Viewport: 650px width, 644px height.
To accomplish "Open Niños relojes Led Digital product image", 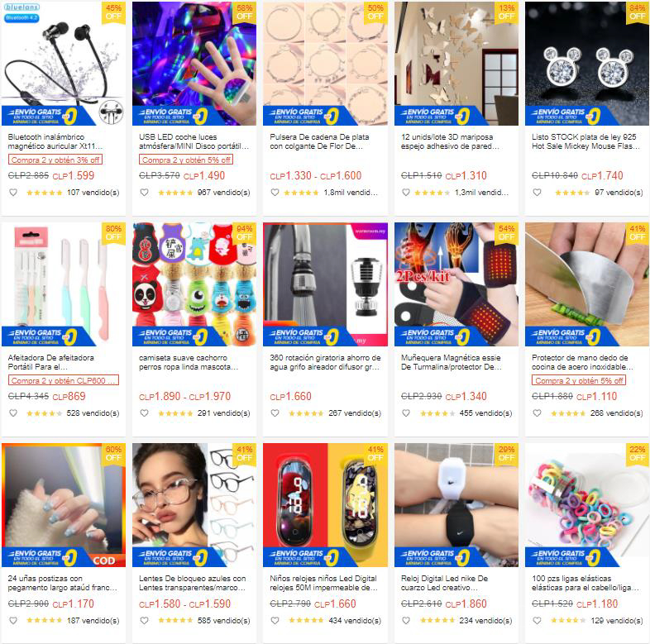I will click(x=326, y=505).
